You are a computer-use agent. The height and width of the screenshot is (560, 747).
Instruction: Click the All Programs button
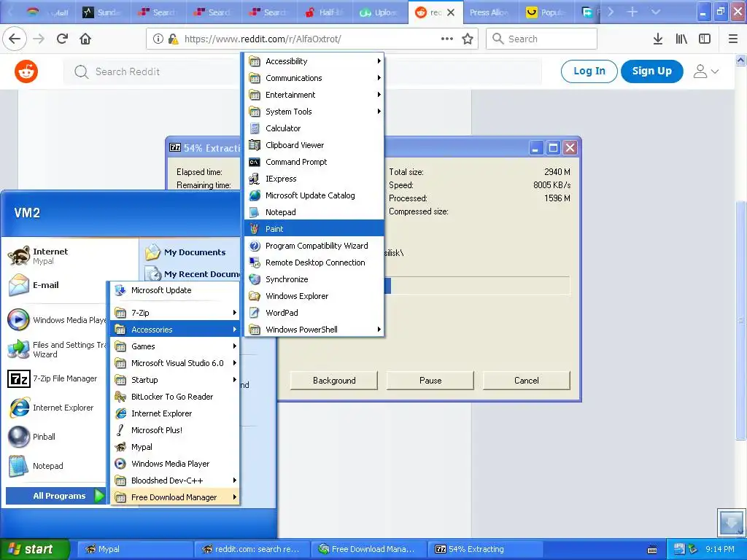coord(55,496)
